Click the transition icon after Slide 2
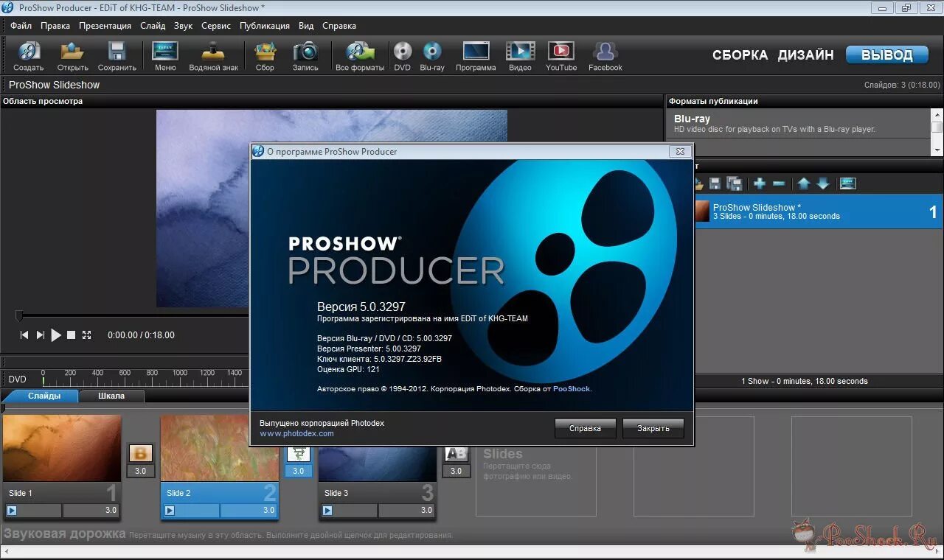 298,454
